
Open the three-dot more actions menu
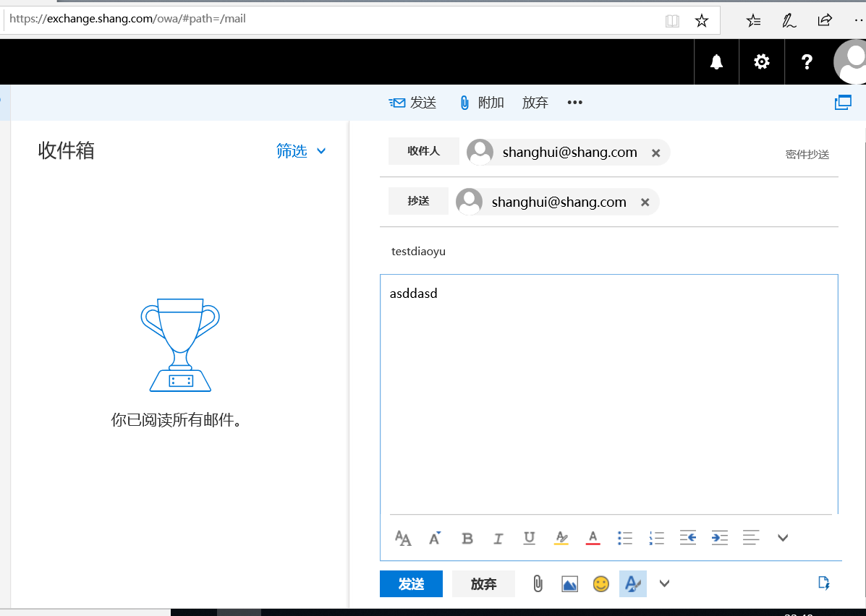(x=574, y=103)
